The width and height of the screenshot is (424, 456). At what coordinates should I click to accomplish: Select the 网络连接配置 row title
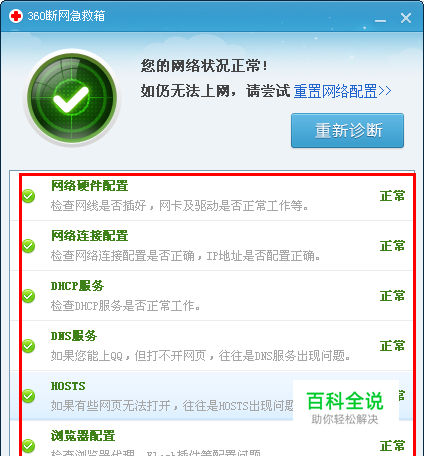click(90, 236)
